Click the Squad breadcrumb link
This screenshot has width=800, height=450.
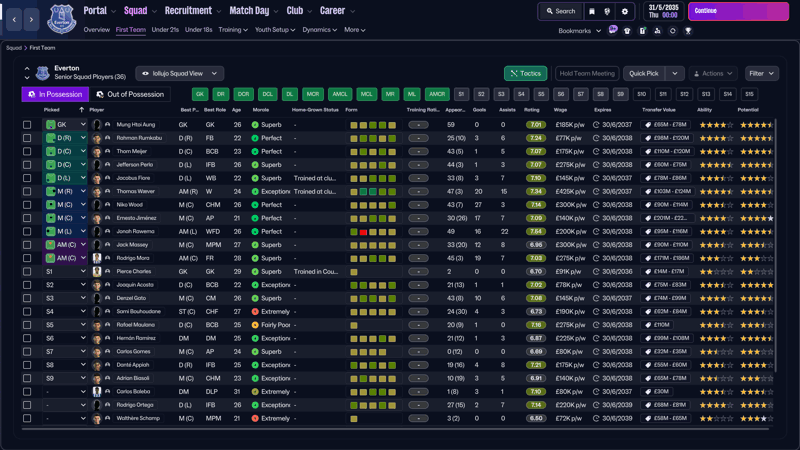[14, 47]
